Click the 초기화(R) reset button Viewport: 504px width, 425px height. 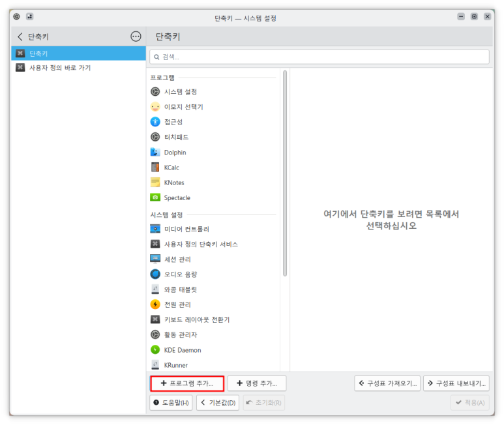[264, 403]
